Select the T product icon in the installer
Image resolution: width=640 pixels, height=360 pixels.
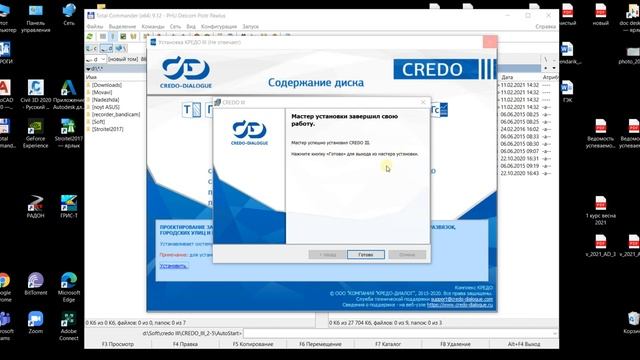[191, 109]
